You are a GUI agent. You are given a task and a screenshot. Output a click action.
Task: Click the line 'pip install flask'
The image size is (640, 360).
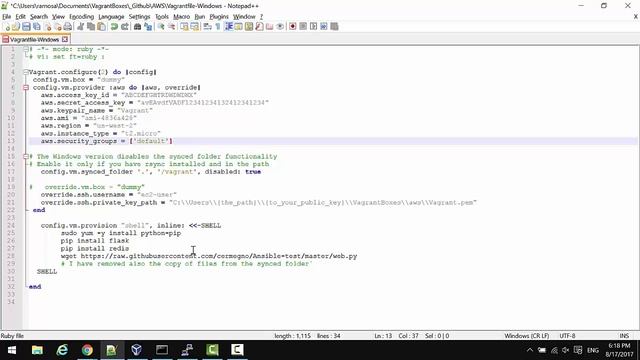coord(95,241)
